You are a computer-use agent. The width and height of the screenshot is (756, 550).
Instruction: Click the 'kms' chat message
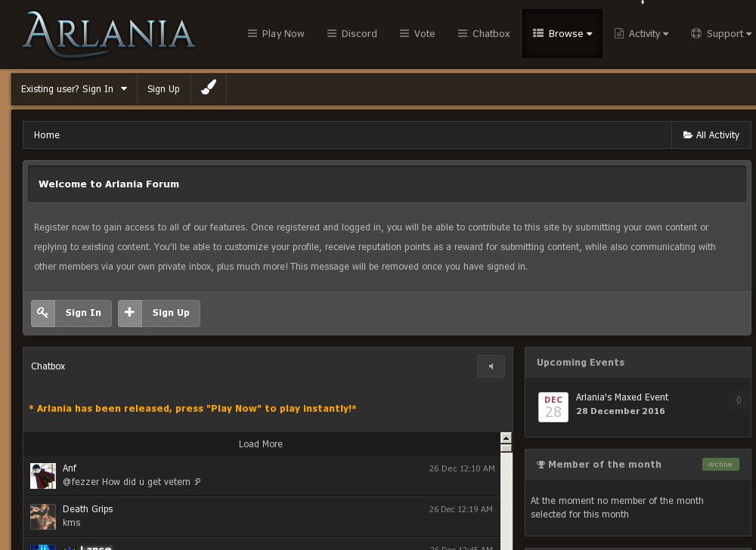tap(71, 523)
